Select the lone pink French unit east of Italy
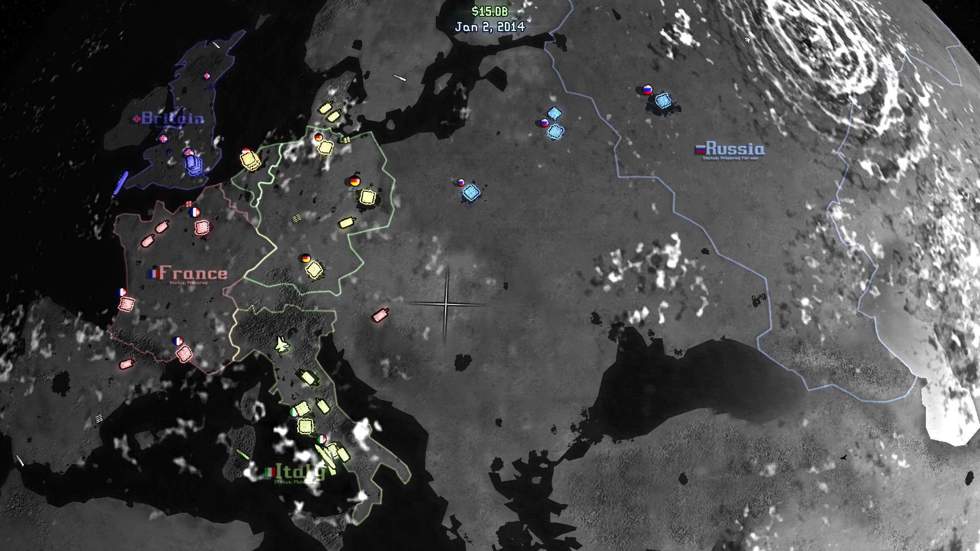Screen dimensions: 980x551 point(380,315)
